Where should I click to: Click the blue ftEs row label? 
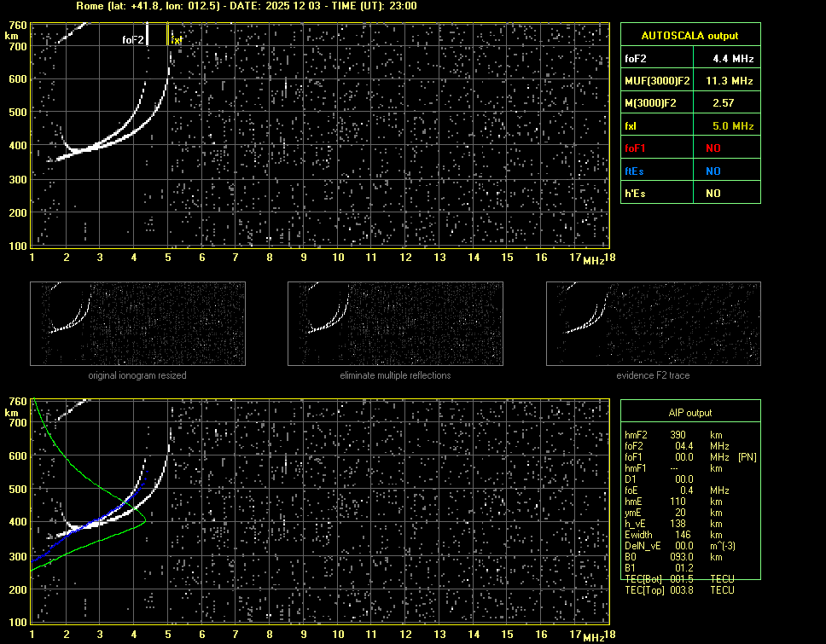point(636,171)
